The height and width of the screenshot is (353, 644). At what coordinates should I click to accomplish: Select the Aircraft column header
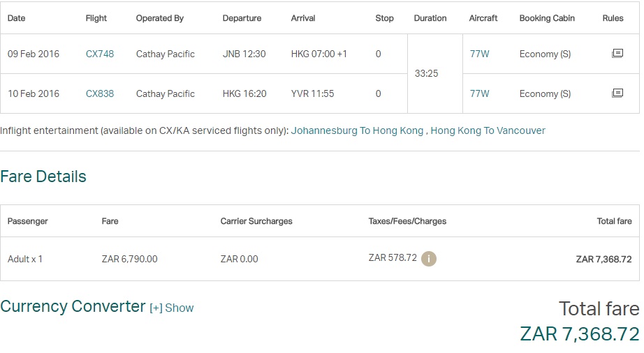483,18
